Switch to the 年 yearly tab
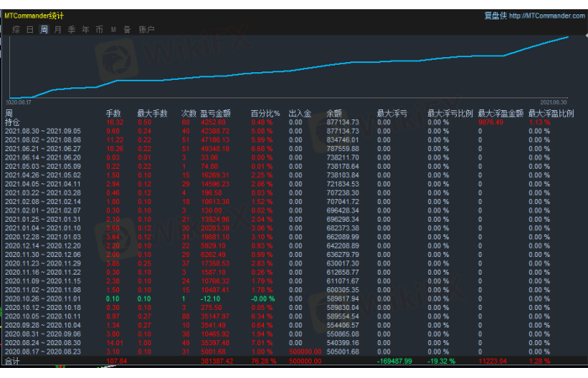 (86, 29)
